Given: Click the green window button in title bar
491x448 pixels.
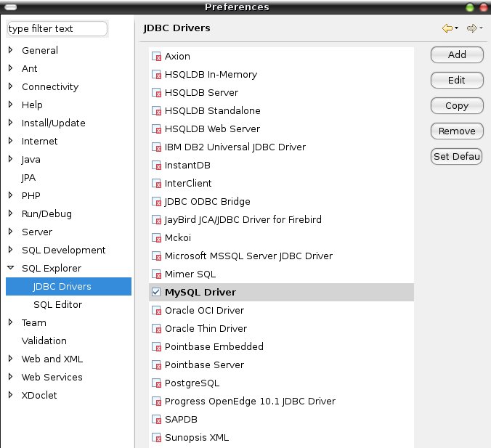Looking at the screenshot, I should click(x=470, y=7).
